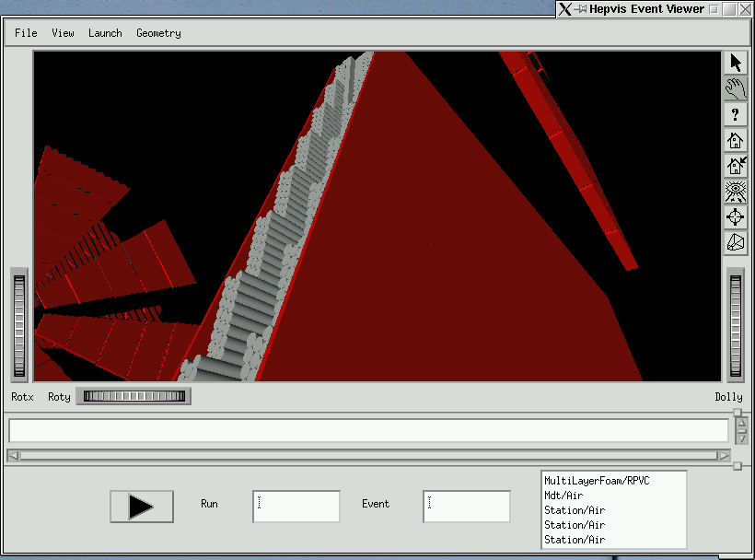Open the View menu
This screenshot has height=560, width=755.
[63, 33]
